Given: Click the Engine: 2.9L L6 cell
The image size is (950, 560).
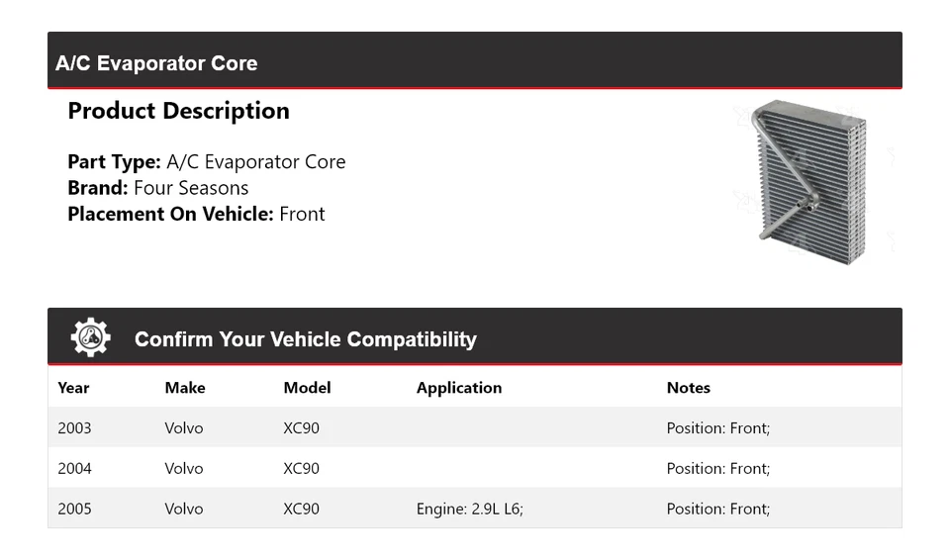Looking at the screenshot, I should tap(469, 510).
